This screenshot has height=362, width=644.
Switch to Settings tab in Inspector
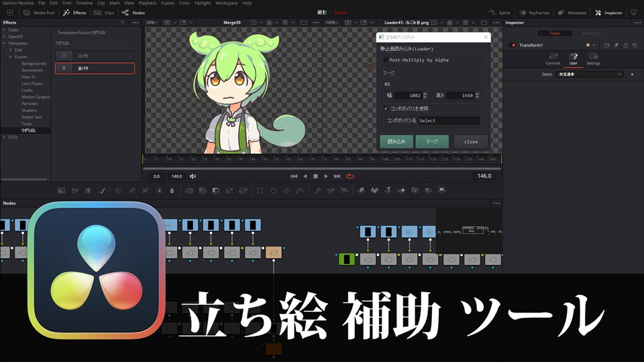[x=593, y=59]
